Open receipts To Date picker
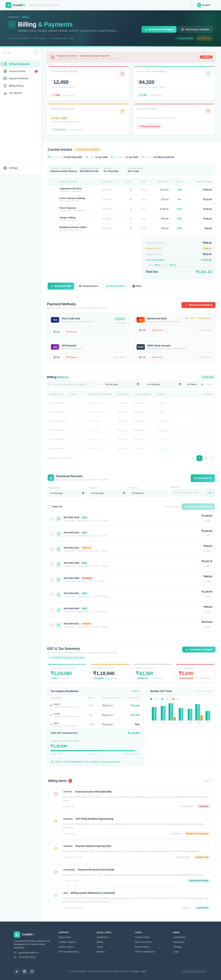The image size is (221, 980). click(108, 493)
